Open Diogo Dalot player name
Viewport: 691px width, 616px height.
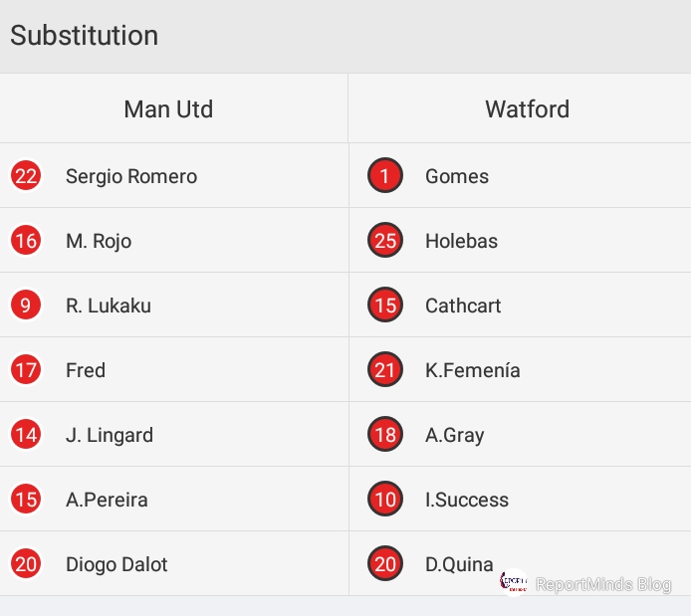tap(116, 564)
